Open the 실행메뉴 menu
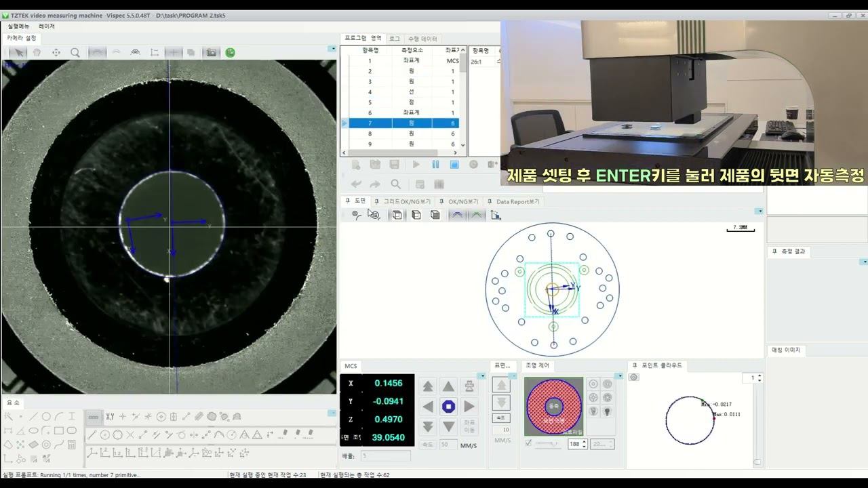This screenshot has height=488, width=868. pyautogui.click(x=18, y=26)
